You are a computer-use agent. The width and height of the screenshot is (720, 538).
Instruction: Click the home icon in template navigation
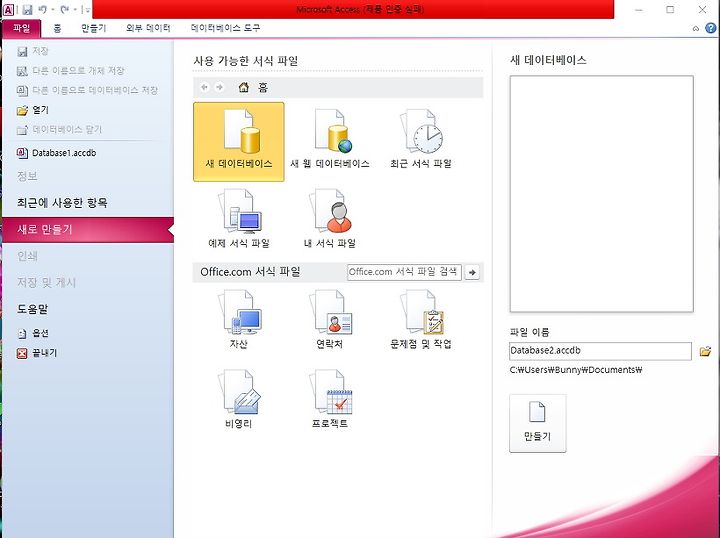coord(244,87)
